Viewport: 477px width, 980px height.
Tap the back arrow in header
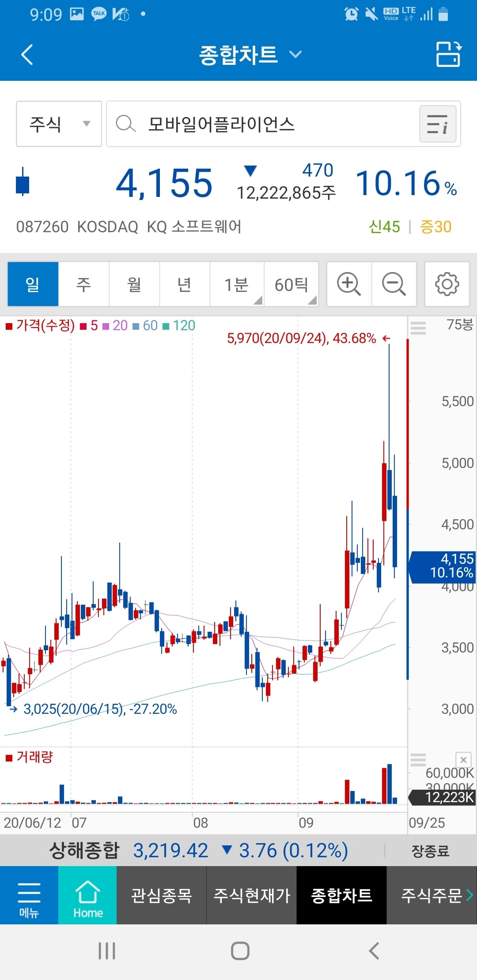click(x=27, y=55)
